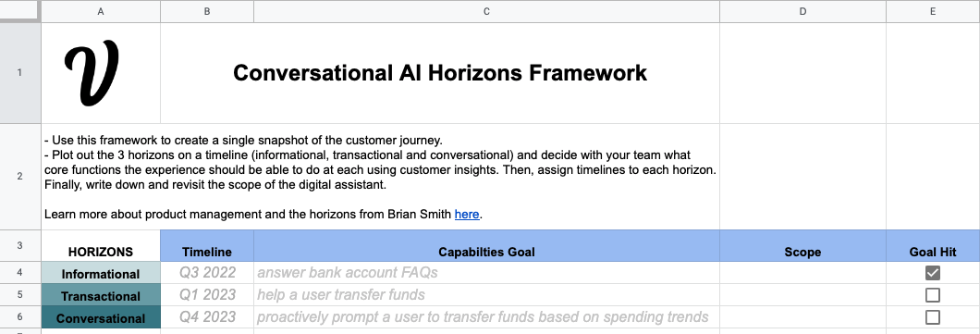980x334 pixels.
Task: Click the select-all corner box
Action: coord(20,11)
